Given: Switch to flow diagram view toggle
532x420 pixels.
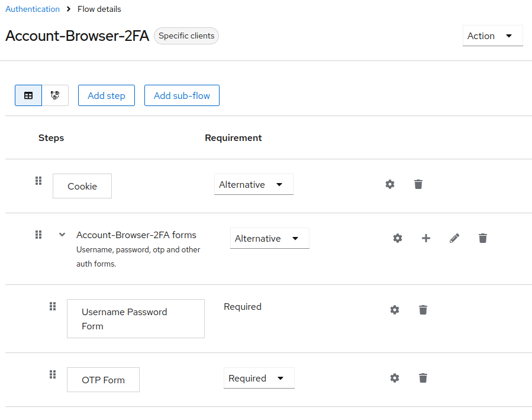Looking at the screenshot, I should coord(55,95).
